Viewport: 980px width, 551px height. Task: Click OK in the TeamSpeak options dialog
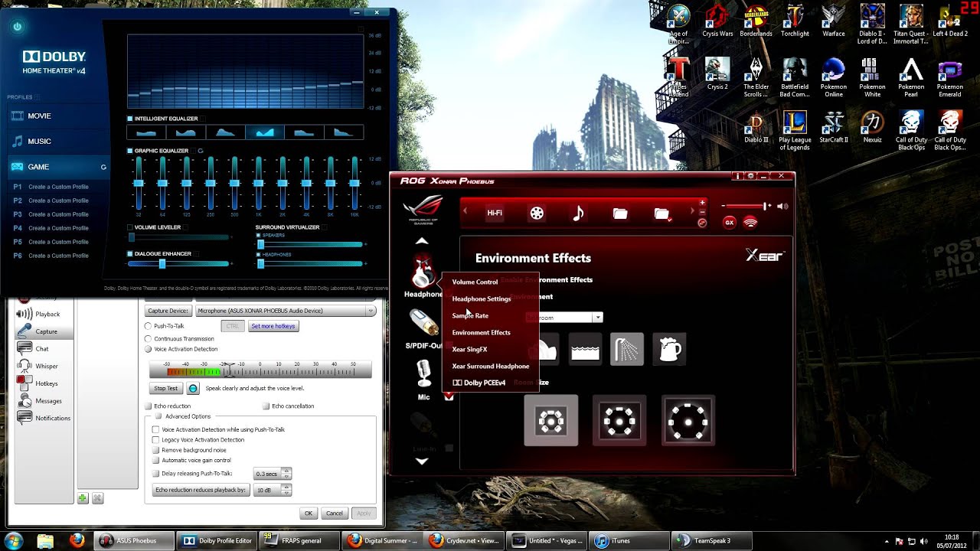coord(309,514)
